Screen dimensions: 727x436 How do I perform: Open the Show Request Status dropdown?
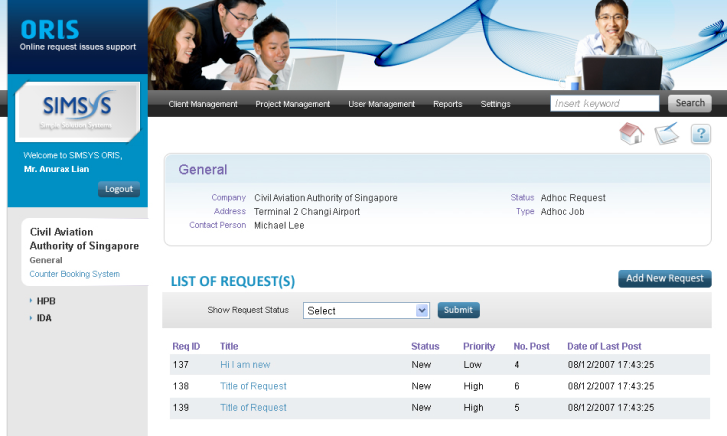tap(366, 310)
